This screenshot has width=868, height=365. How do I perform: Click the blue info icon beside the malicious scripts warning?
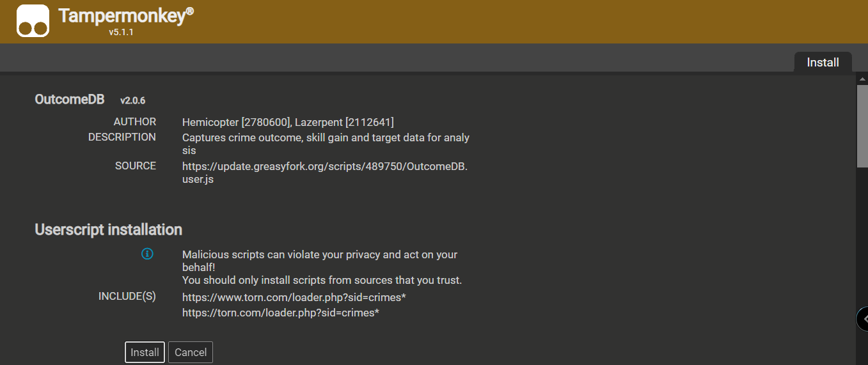click(147, 254)
